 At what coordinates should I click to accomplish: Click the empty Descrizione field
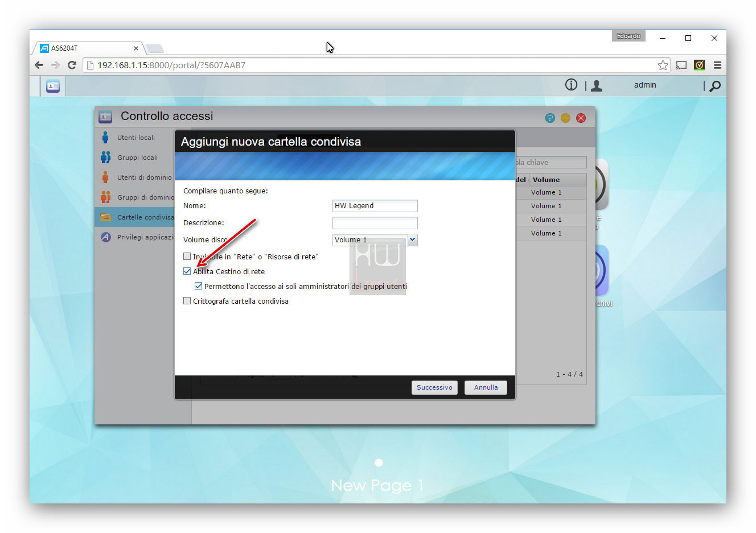(375, 223)
